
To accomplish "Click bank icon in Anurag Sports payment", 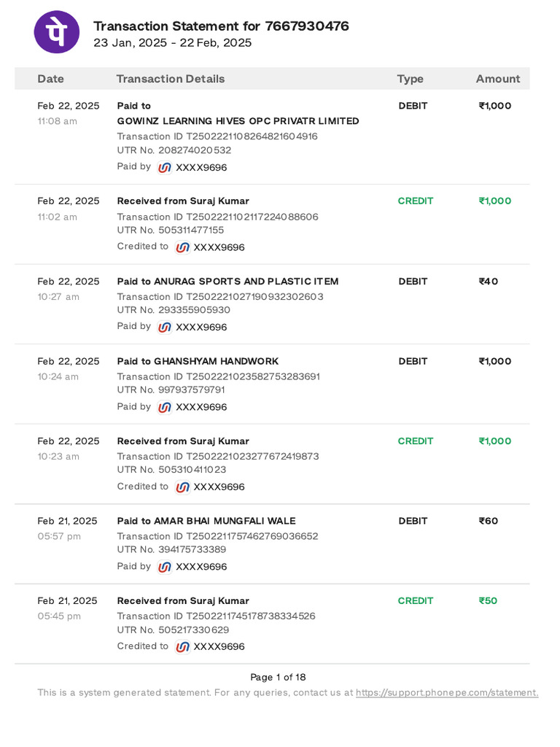I will click(165, 327).
